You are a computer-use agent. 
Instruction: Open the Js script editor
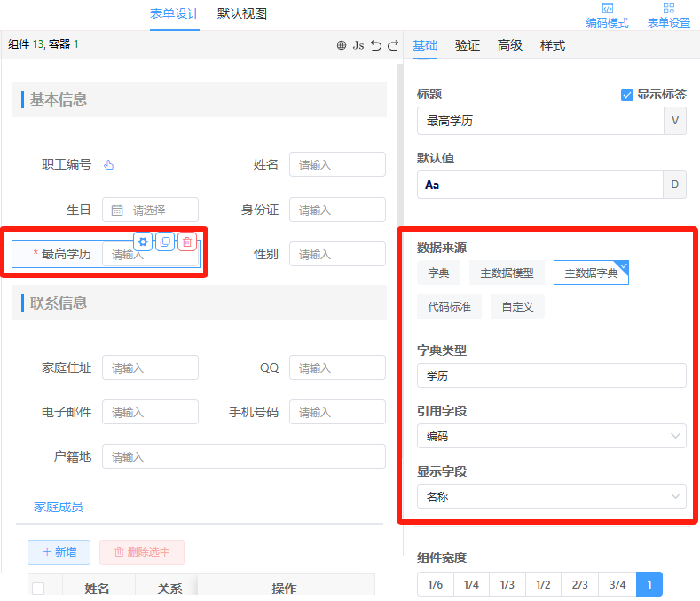coord(358,45)
